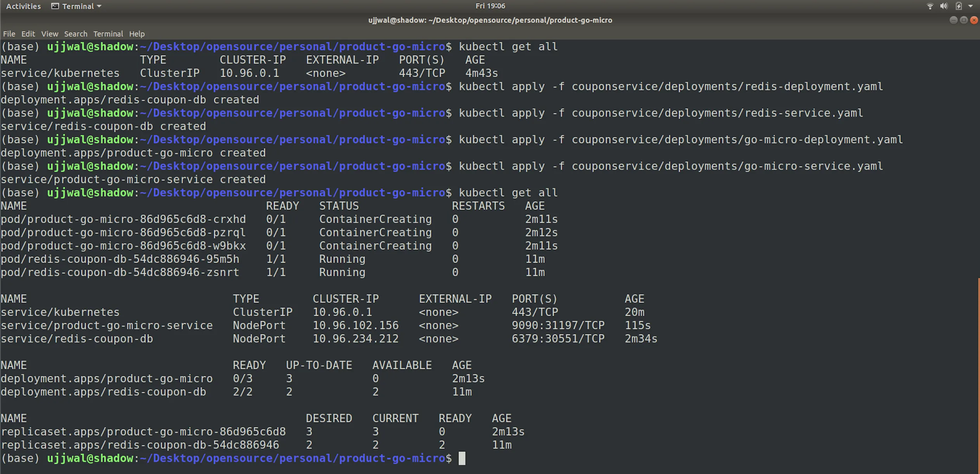Open the Terminal menu in menu bar
The width and height of the screenshot is (980, 474).
[x=108, y=34]
